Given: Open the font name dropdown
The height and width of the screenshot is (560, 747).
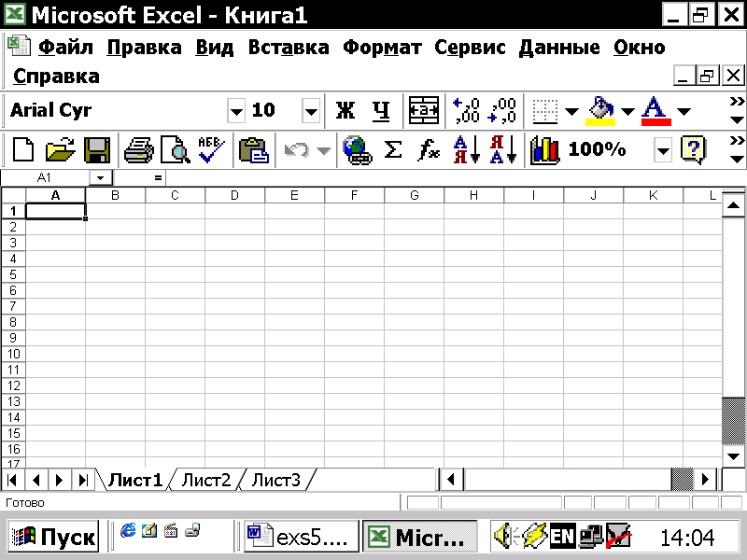Looking at the screenshot, I should coord(236,111).
